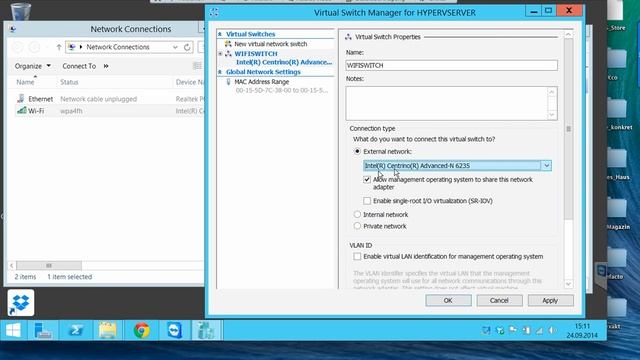Click the OK button

[x=448, y=300]
